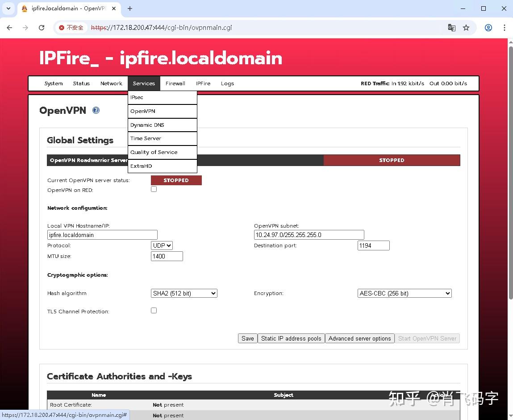Open Advanced server options
This screenshot has height=420, width=513.
click(360, 338)
